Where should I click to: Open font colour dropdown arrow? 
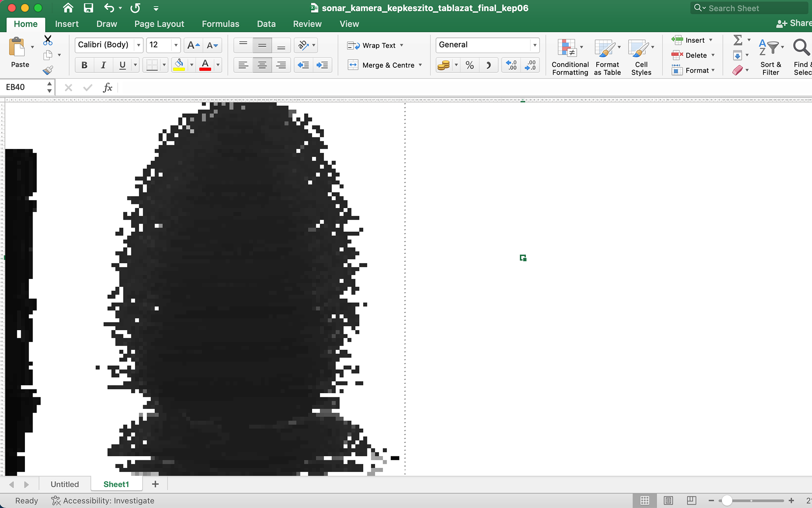point(218,65)
